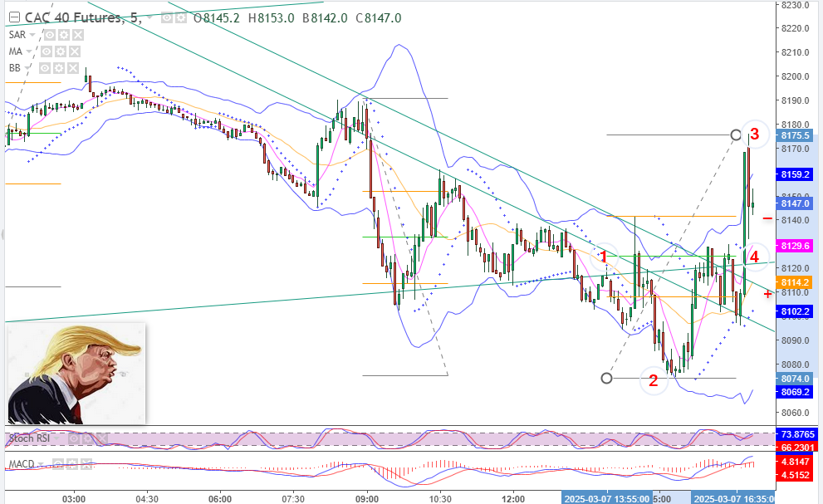Hide the BB indicator with its eye icon

[45, 68]
